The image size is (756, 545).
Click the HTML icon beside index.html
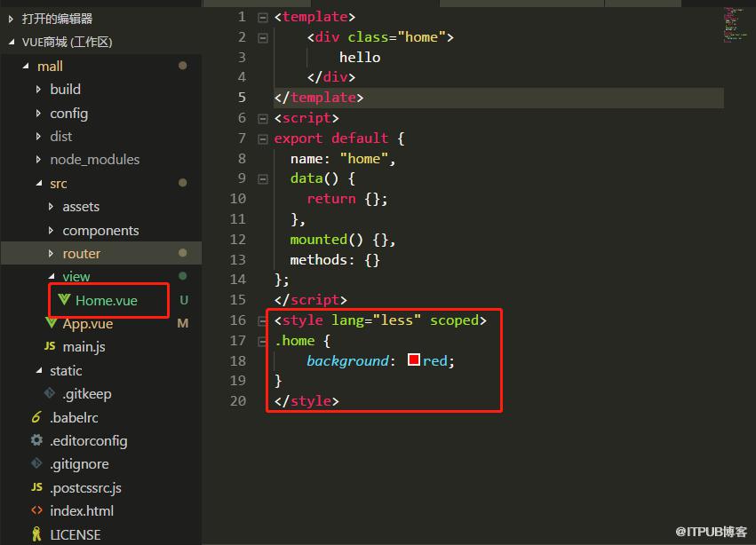pyautogui.click(x=36, y=510)
